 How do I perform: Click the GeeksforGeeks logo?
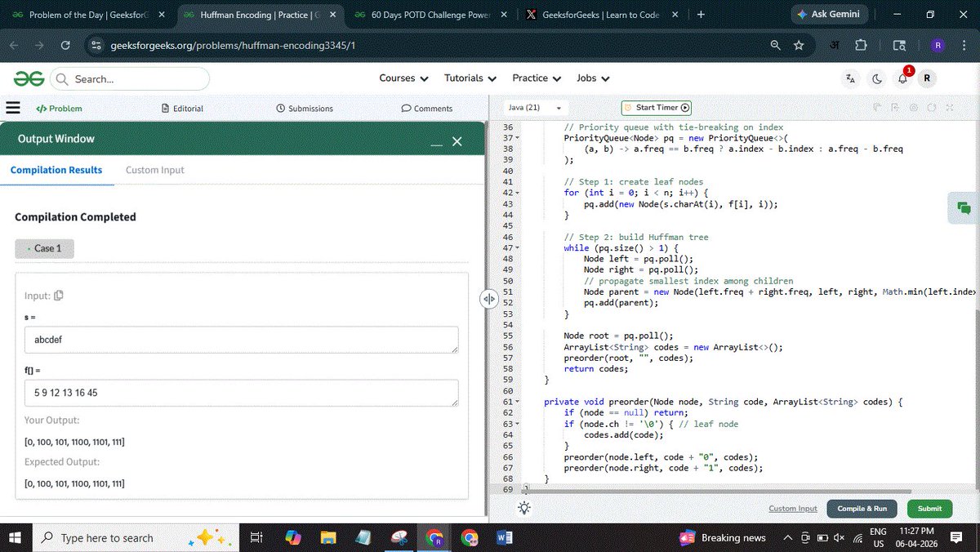[29, 78]
